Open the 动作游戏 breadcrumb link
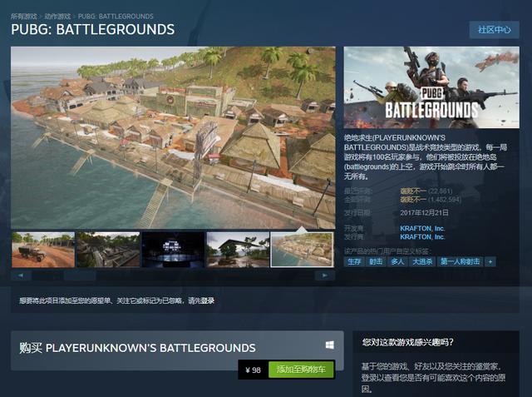The image size is (532, 397). pos(57,16)
